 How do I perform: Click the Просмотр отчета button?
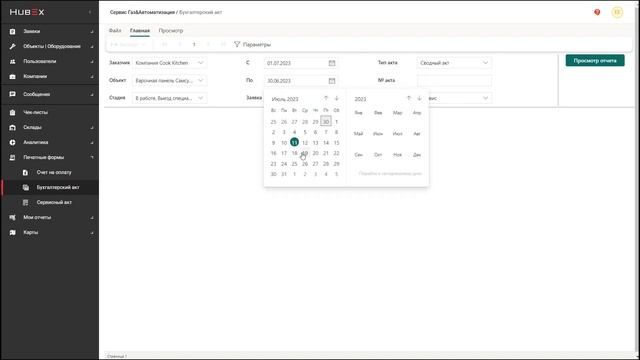(595, 60)
